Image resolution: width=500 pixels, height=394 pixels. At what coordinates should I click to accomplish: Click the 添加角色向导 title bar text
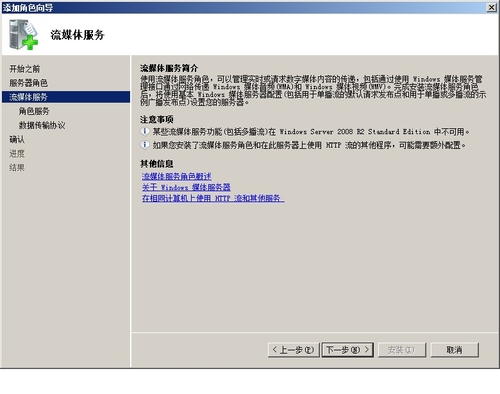[x=28, y=7]
